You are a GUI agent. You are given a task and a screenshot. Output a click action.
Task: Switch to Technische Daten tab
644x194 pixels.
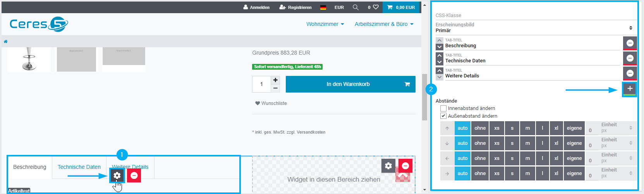tap(79, 167)
